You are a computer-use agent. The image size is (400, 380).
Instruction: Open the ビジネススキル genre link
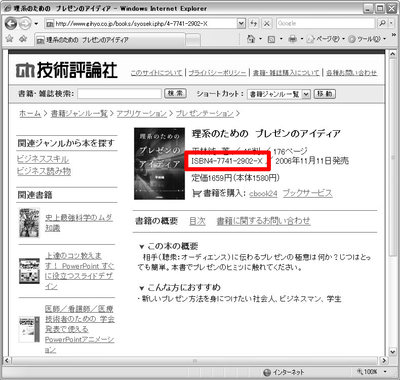coord(43,159)
